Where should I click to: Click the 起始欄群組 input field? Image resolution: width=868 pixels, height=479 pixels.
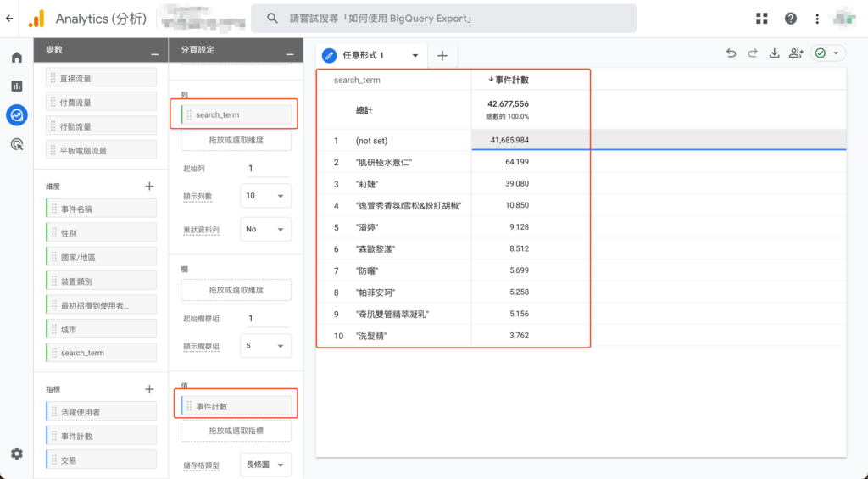point(268,319)
